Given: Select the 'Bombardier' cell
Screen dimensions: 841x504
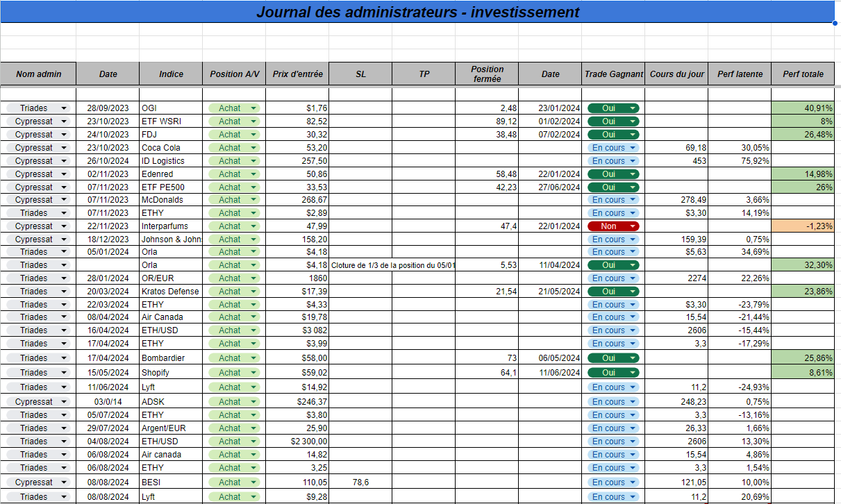Looking at the screenshot, I should coord(171,358).
